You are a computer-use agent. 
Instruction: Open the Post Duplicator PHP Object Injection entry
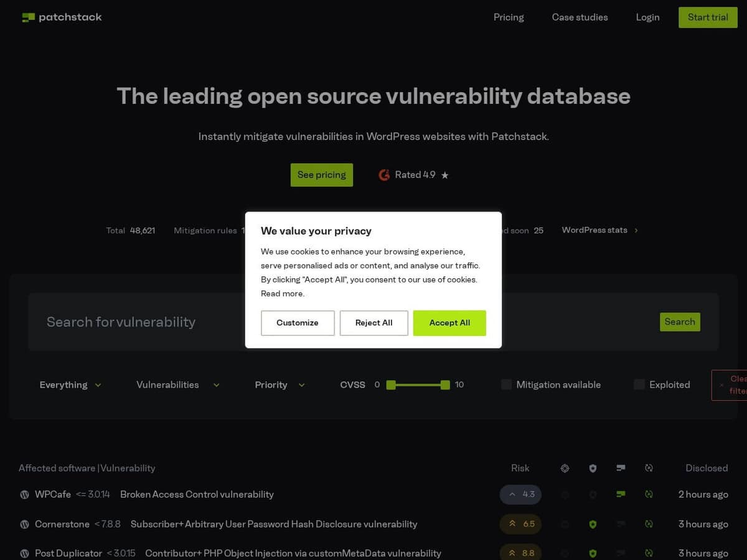coord(293,553)
